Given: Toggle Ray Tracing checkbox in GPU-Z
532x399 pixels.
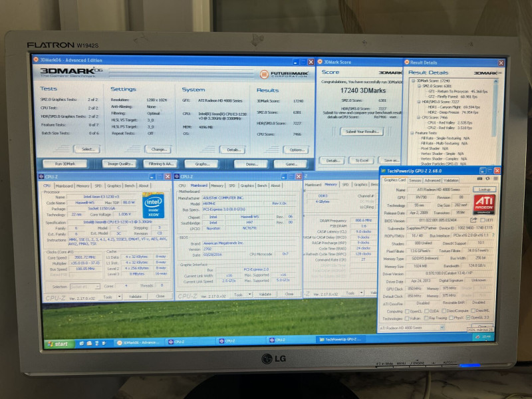Looking at the screenshot, I should [426, 319].
